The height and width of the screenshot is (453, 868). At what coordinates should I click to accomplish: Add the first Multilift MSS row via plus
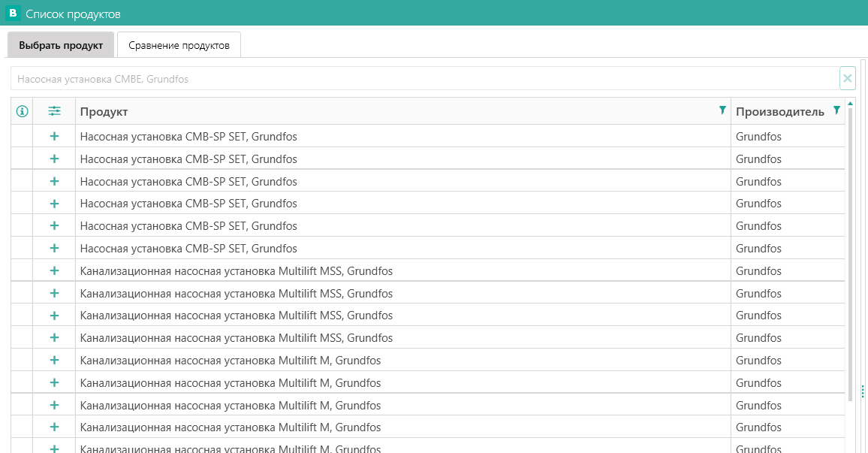pyautogui.click(x=54, y=270)
